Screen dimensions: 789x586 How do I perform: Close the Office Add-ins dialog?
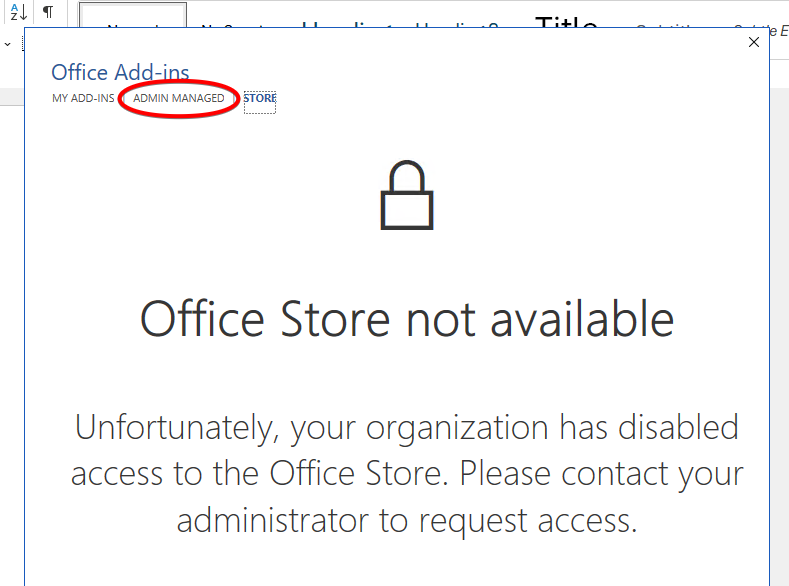[x=754, y=42]
